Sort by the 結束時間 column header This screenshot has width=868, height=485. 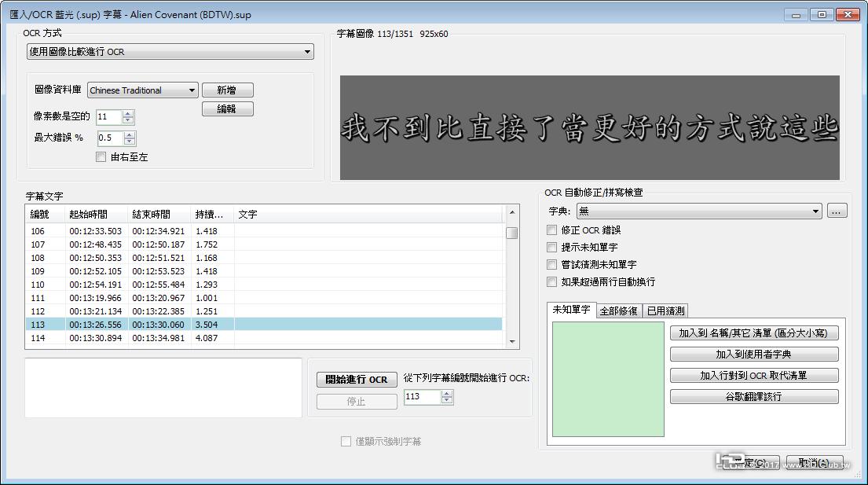tap(159, 215)
